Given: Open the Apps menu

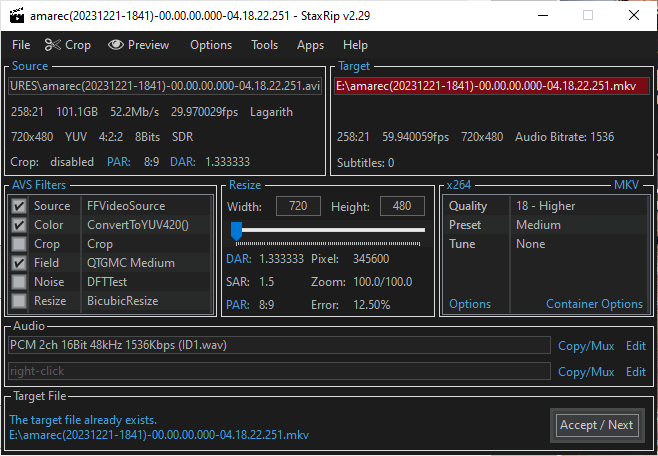Looking at the screenshot, I should (x=310, y=45).
